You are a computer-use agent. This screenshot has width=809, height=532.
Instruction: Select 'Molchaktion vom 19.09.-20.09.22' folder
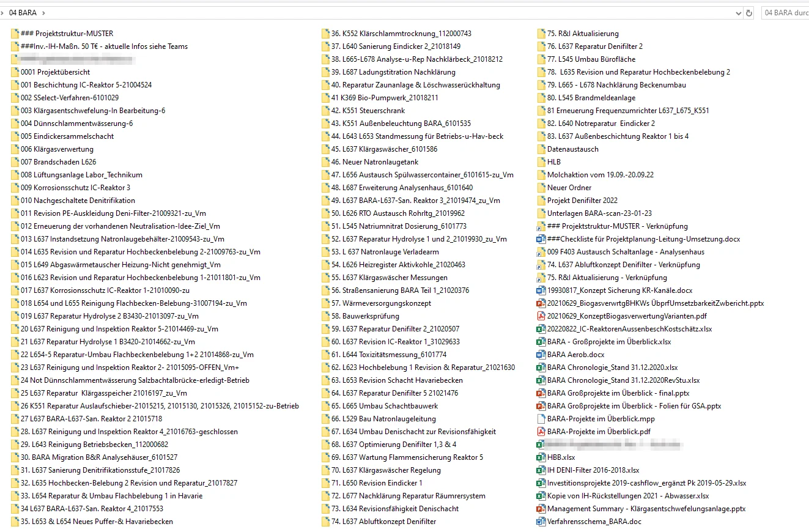pos(600,175)
